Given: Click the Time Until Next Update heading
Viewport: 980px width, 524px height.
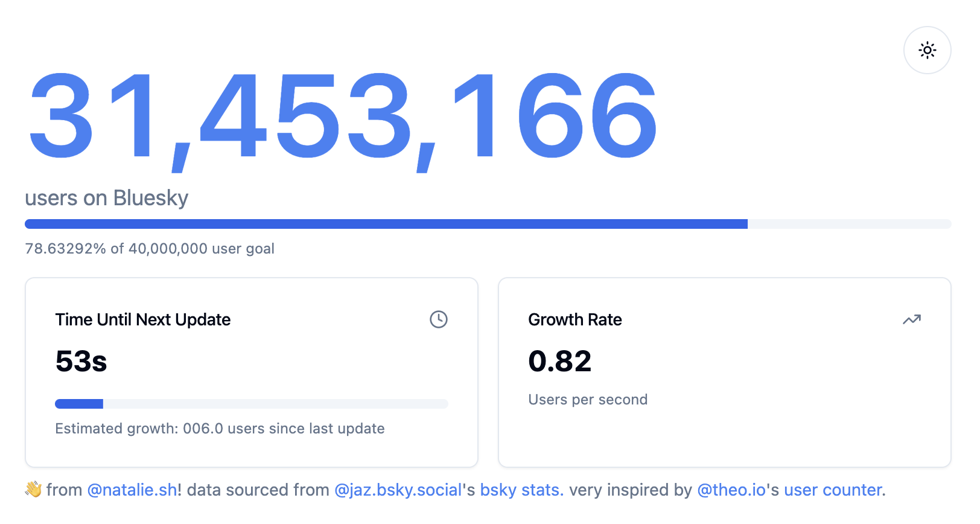Looking at the screenshot, I should click(143, 319).
